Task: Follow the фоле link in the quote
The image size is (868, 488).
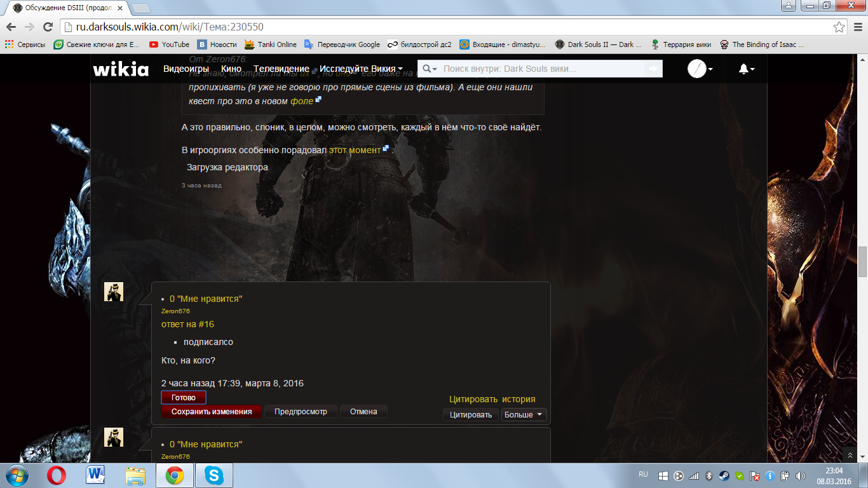Action: coord(302,101)
